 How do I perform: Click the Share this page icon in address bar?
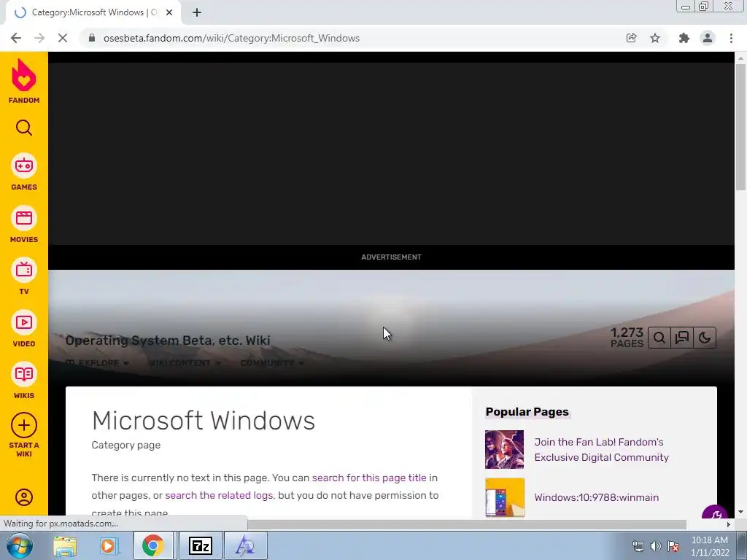click(631, 38)
